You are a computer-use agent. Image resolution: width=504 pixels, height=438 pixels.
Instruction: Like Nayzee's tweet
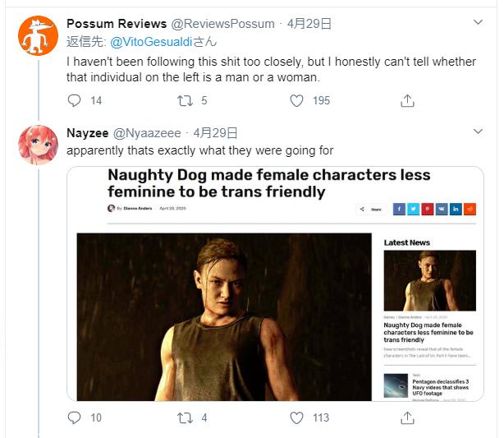(298, 417)
